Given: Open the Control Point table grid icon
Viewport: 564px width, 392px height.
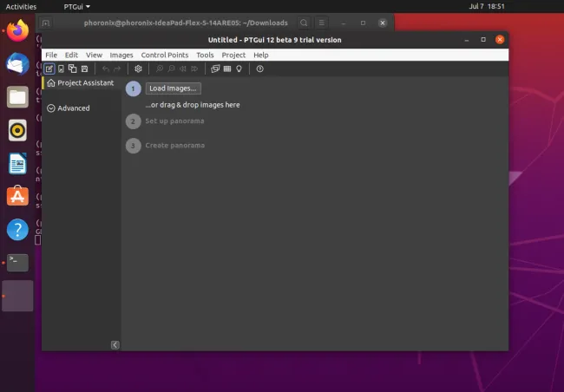Looking at the screenshot, I should point(227,69).
